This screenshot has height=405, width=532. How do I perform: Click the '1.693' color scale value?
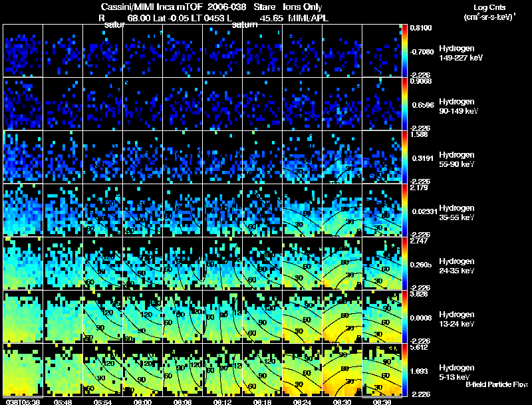tap(419, 372)
